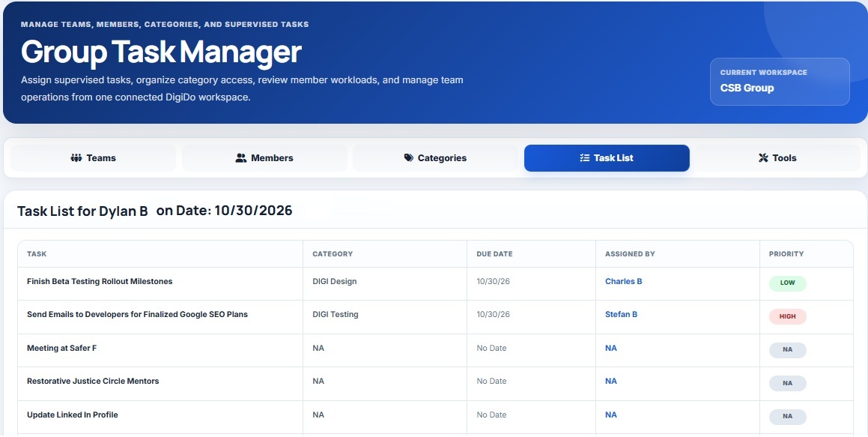Click the Update Linked In Profile task
868x437 pixels.
(73, 415)
